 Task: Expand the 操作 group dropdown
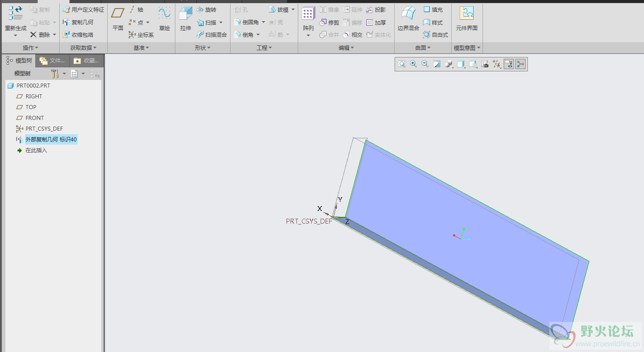coord(30,48)
